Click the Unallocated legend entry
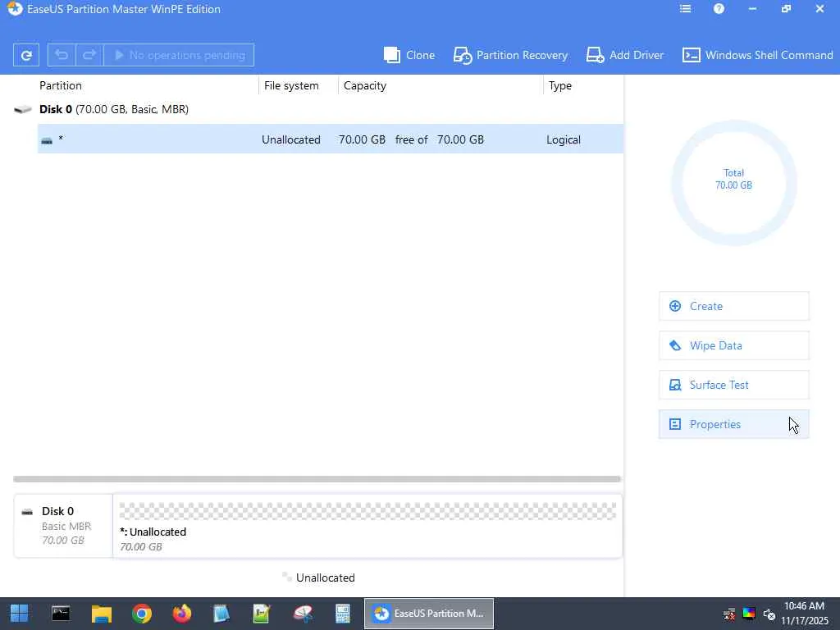Screen dimensions: 840x630 [319, 577]
